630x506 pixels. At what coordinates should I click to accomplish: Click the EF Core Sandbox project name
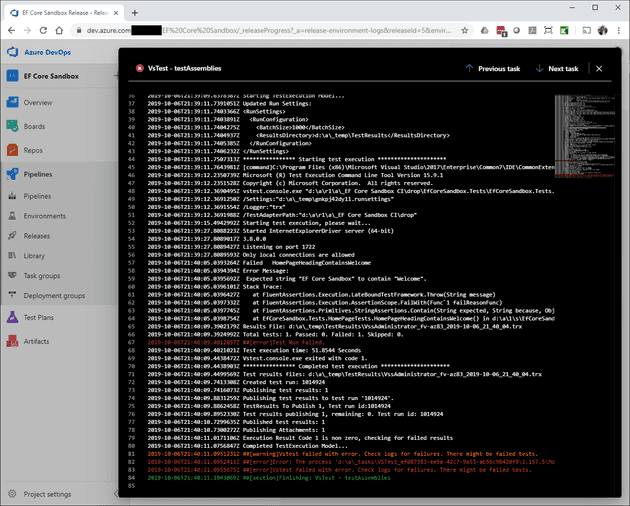[x=51, y=76]
